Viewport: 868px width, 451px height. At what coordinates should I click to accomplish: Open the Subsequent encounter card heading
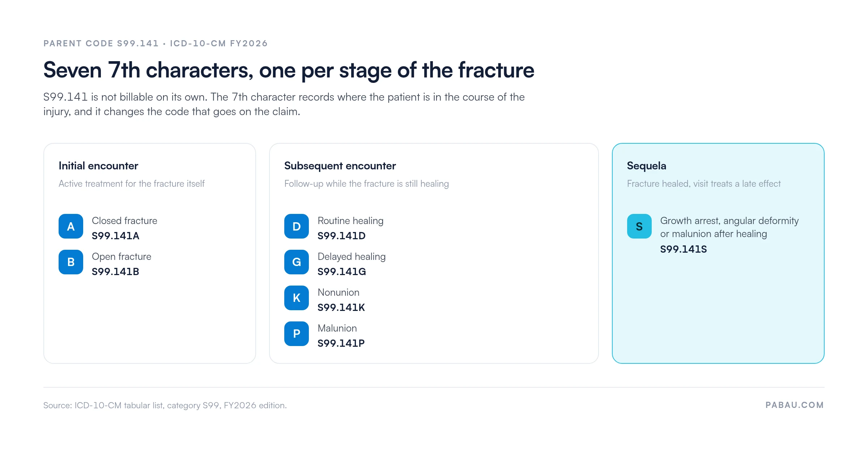coord(340,166)
